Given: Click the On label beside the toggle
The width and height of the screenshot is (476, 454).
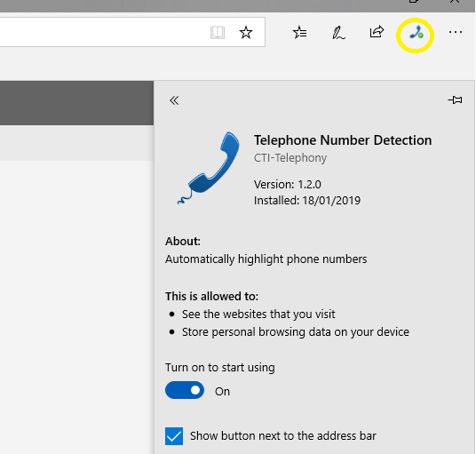Looking at the screenshot, I should (x=222, y=392).
